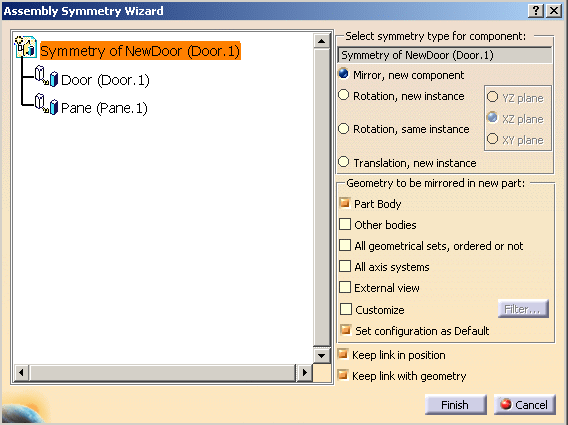Image resolution: width=568 pixels, height=425 pixels.
Task: Select Symmetry of NewDoor (Door.1) tree node
Action: [140, 51]
